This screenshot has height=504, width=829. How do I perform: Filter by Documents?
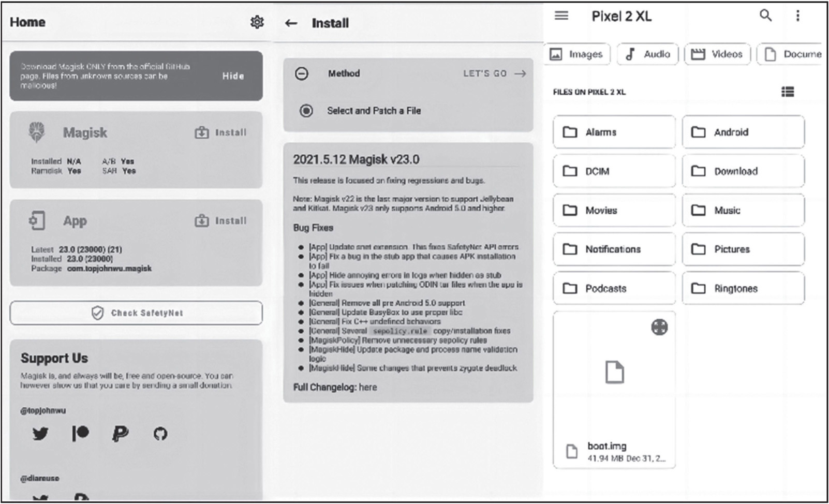(789, 54)
